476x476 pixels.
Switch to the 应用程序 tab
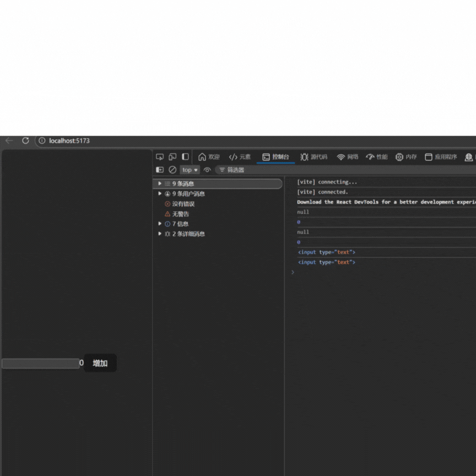441,157
